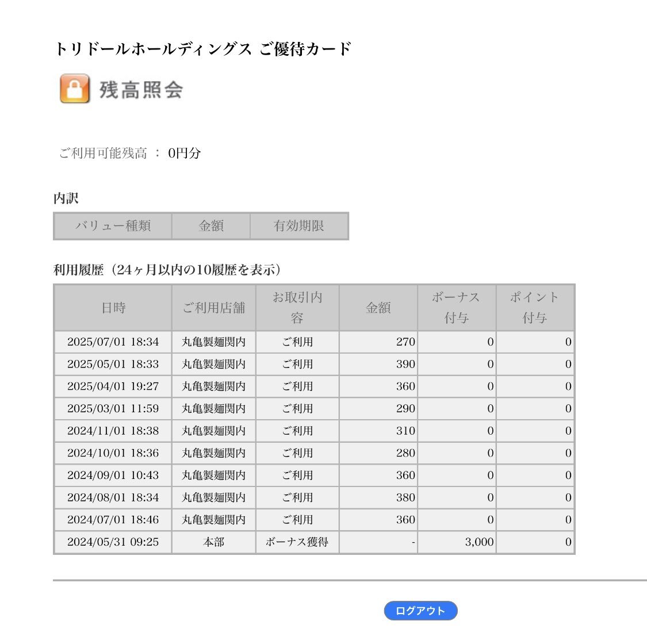Viewport: 647px width, 644px height.
Task: Click ご利用 in the 2024/08/01 row
Action: (297, 498)
